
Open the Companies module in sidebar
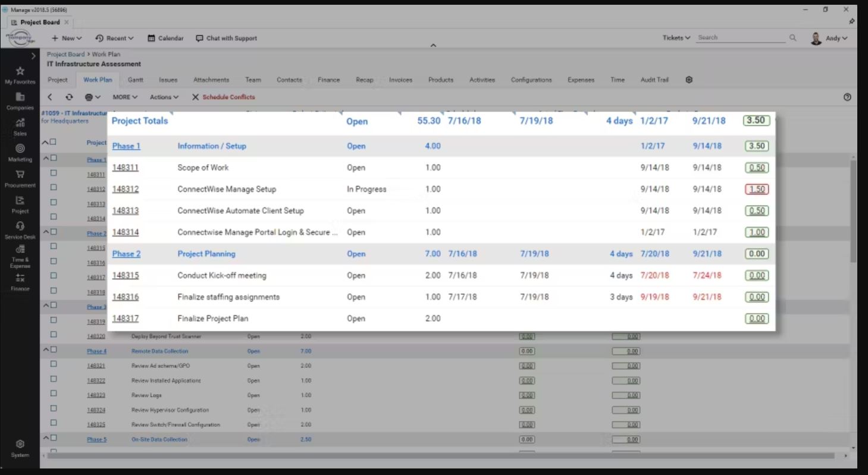point(20,101)
